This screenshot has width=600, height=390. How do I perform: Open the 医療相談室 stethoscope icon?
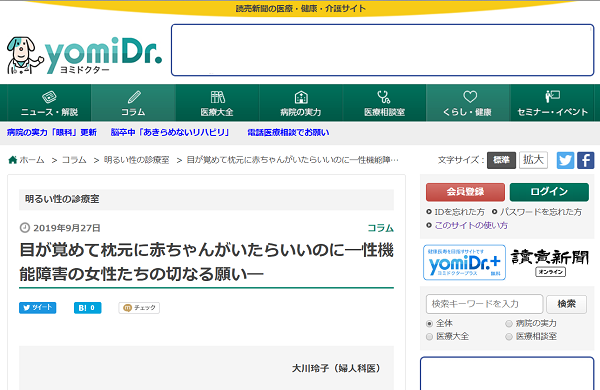point(384,97)
